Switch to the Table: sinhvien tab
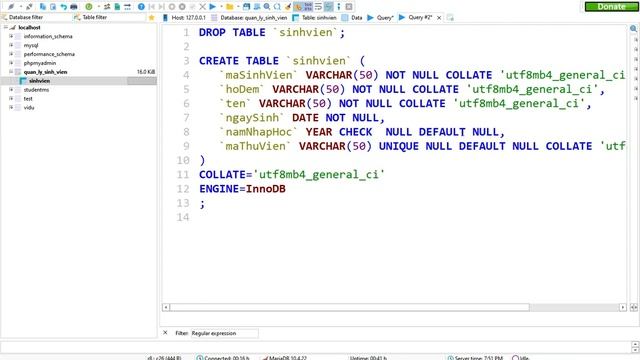This screenshot has height=360, width=640. [315, 18]
